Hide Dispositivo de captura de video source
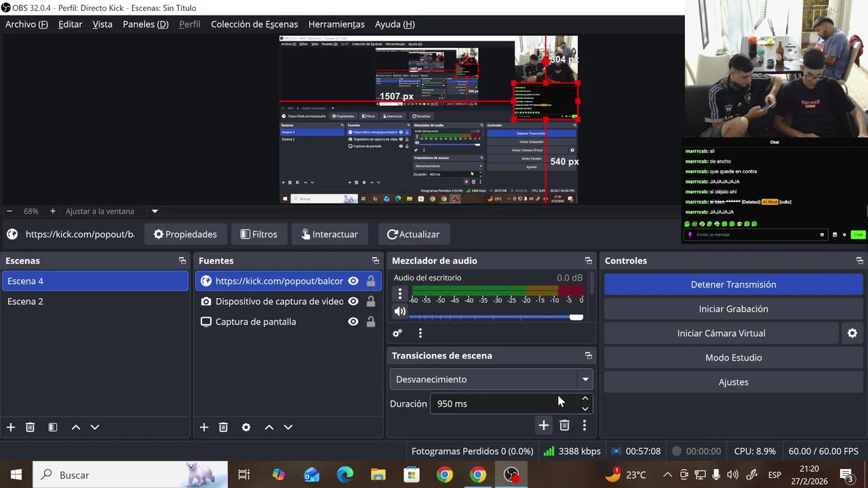 point(353,301)
